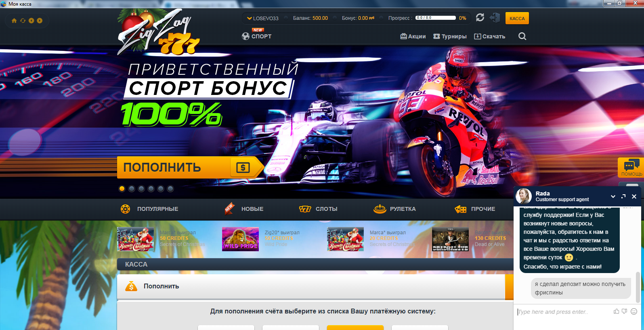The height and width of the screenshot is (330, 644).
Task: Select the fifth banner slide dot
Action: [x=161, y=189]
